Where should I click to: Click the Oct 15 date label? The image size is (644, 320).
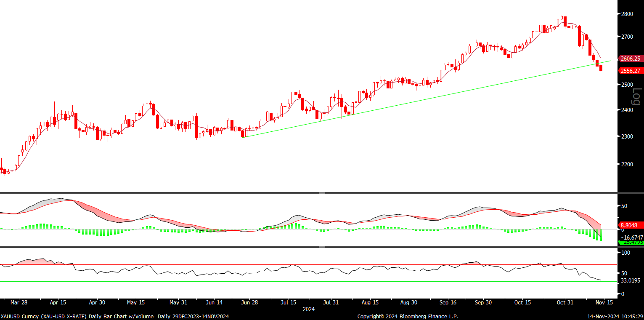point(522,303)
